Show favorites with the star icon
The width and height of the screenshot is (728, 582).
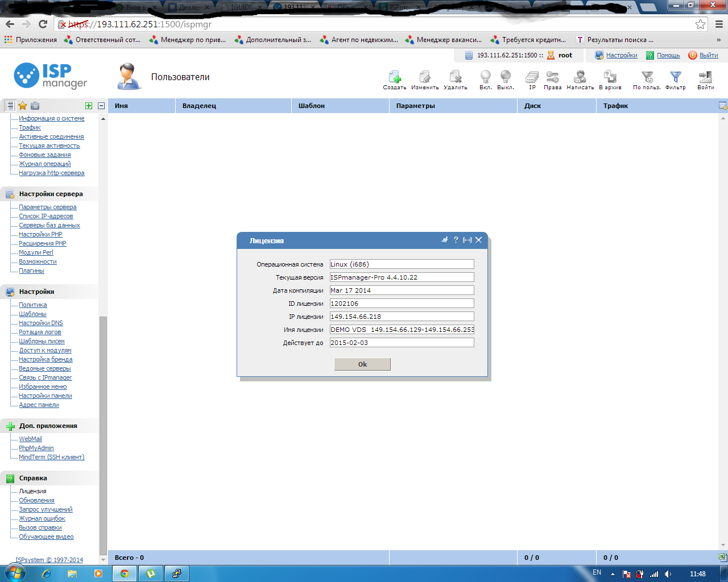23,106
